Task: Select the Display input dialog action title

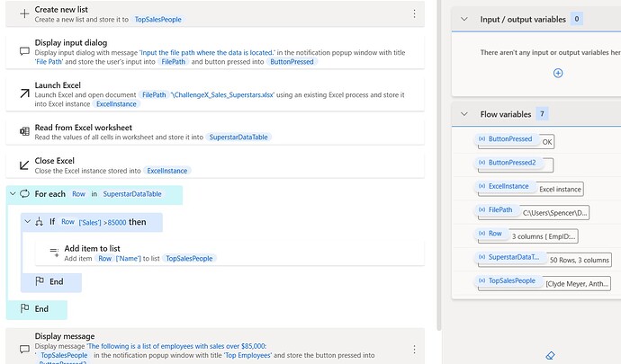Action: (x=71, y=43)
